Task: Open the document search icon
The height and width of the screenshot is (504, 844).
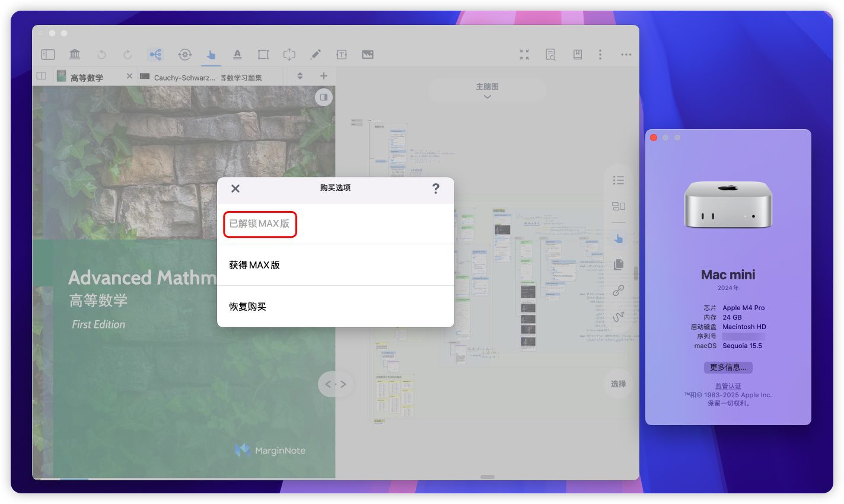Action: (x=550, y=55)
